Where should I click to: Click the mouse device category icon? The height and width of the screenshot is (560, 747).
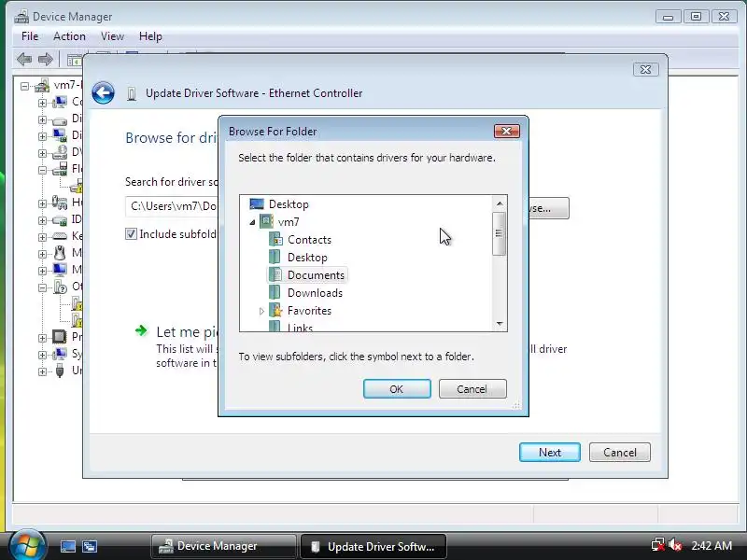click(x=60, y=252)
